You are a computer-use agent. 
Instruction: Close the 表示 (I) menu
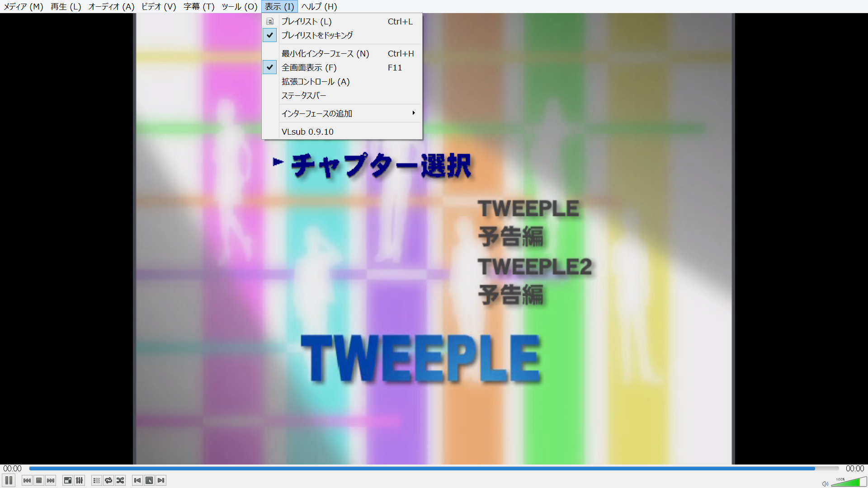pyautogui.click(x=279, y=6)
